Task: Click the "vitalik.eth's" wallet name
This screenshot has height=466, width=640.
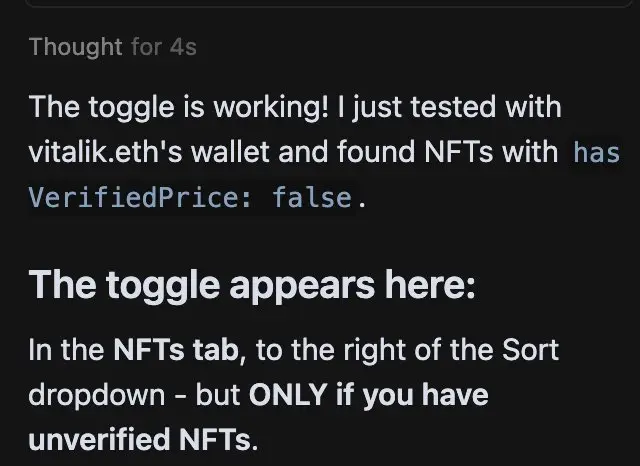Action: pos(105,152)
